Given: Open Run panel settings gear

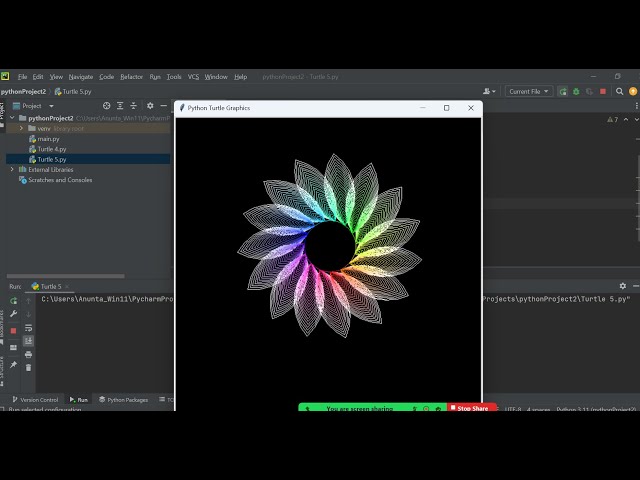Looking at the screenshot, I should [622, 286].
